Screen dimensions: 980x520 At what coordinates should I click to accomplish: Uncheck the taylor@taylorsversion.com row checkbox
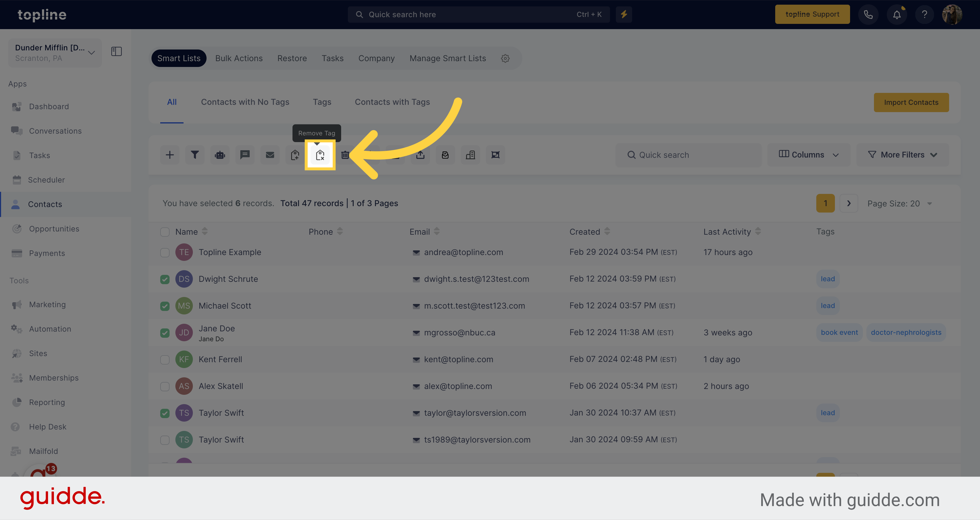pyautogui.click(x=165, y=413)
